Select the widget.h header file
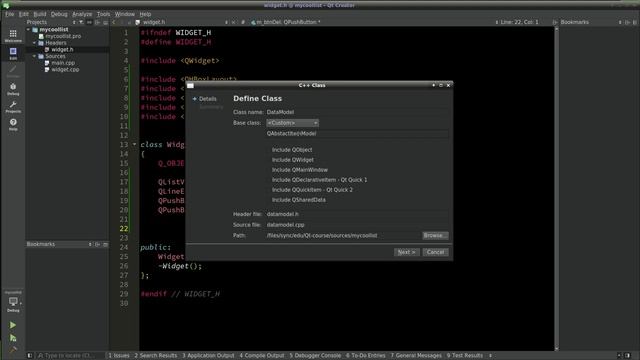This screenshot has width=640, height=360. pyautogui.click(x=62, y=49)
